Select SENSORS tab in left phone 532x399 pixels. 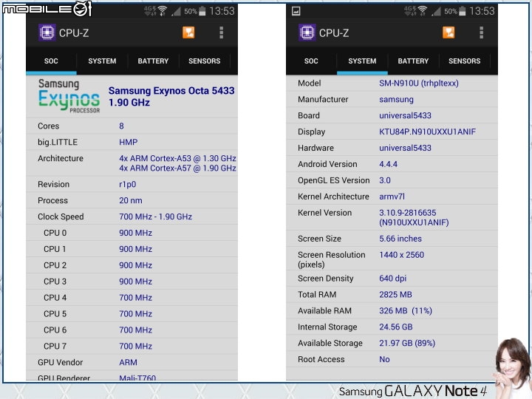(x=204, y=61)
